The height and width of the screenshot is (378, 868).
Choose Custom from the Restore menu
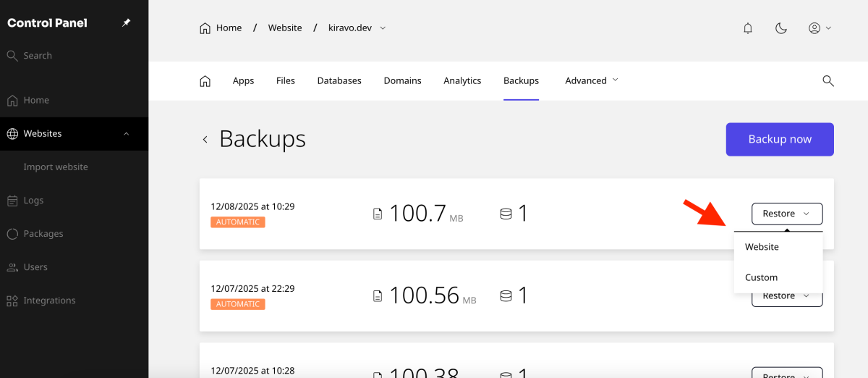click(x=762, y=277)
